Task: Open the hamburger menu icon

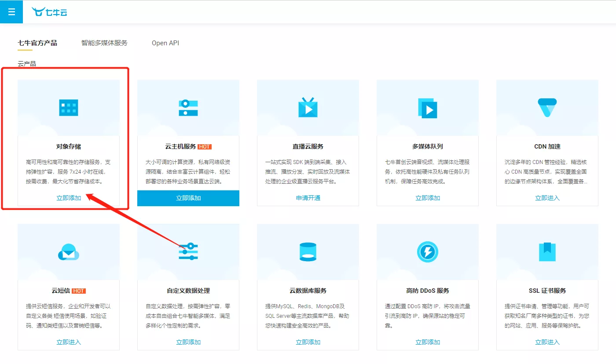Action: tap(11, 12)
